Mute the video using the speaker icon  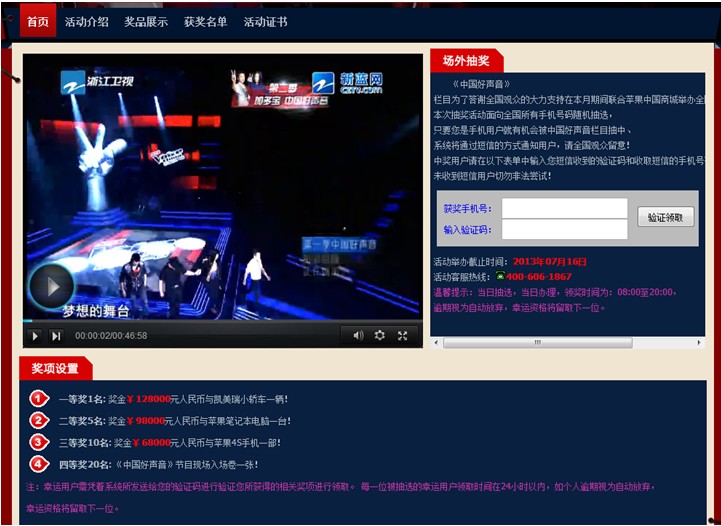[x=358, y=336]
